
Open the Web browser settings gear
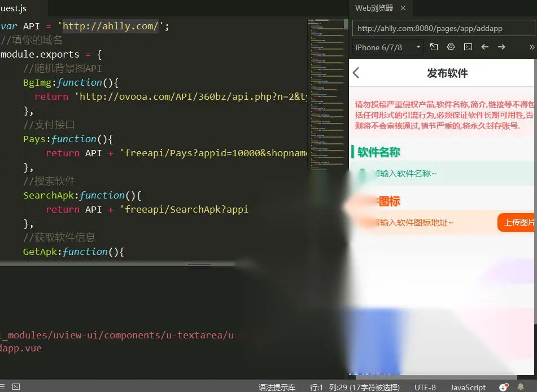pos(451,47)
